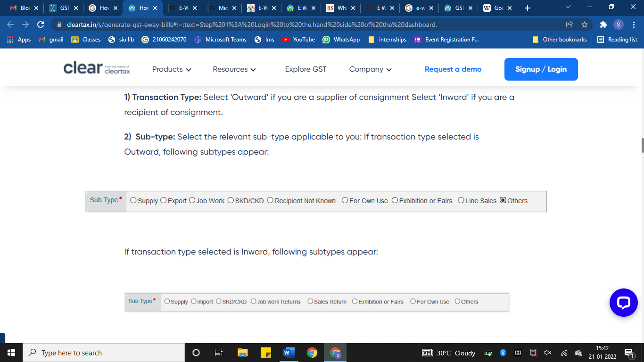The image size is (644, 362).
Task: Open File Explorer from the taskbar
Action: coord(242,353)
